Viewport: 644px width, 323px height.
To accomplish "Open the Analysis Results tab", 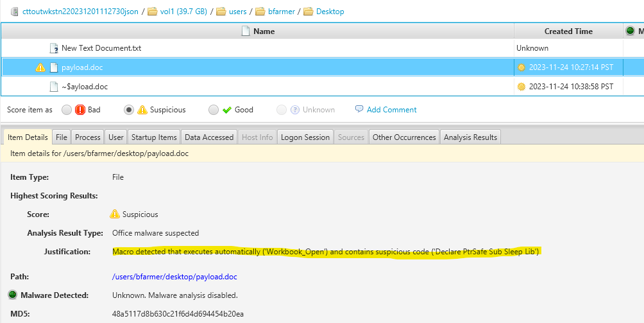I will [x=470, y=137].
